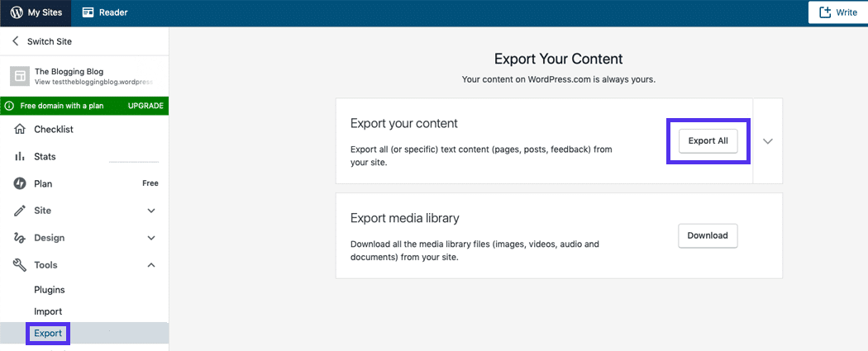
Task: Click the Plan lightning icon
Action: coord(20,183)
